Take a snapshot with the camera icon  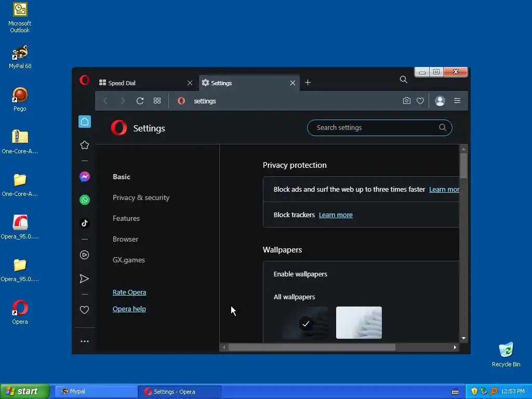click(x=406, y=101)
